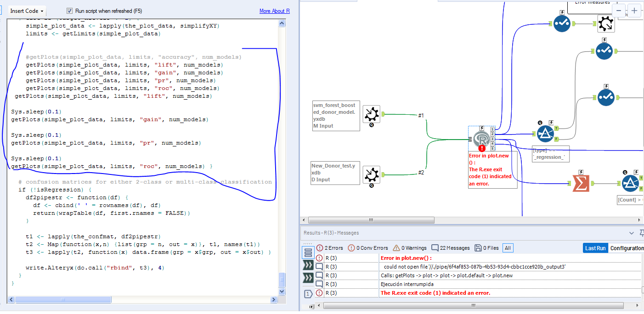Select the svm_forest_boosted model macro input tool

point(371,114)
